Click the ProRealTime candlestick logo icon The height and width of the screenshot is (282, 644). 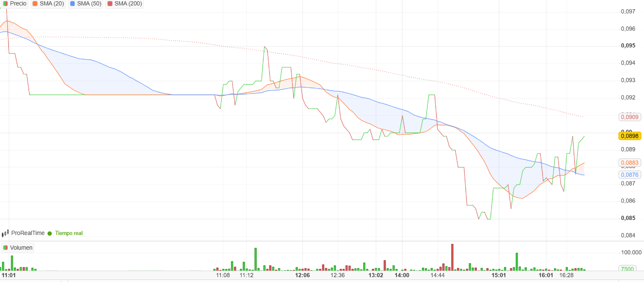click(x=5, y=233)
